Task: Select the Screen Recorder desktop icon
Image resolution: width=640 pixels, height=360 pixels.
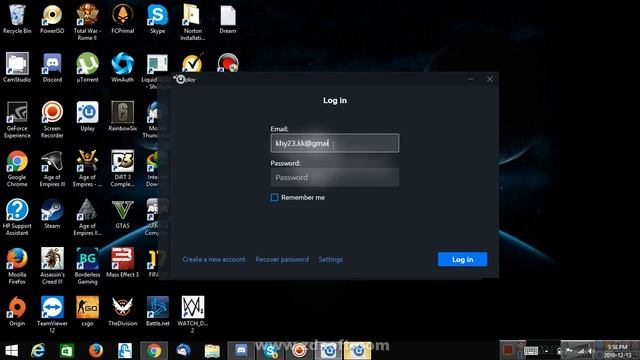Action: pyautogui.click(x=52, y=120)
